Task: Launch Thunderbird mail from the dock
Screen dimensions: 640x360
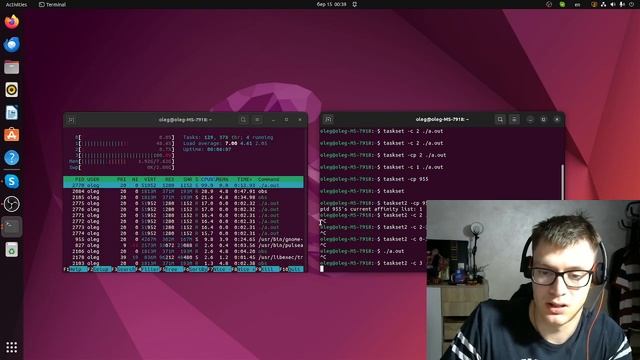Action: coord(11,44)
